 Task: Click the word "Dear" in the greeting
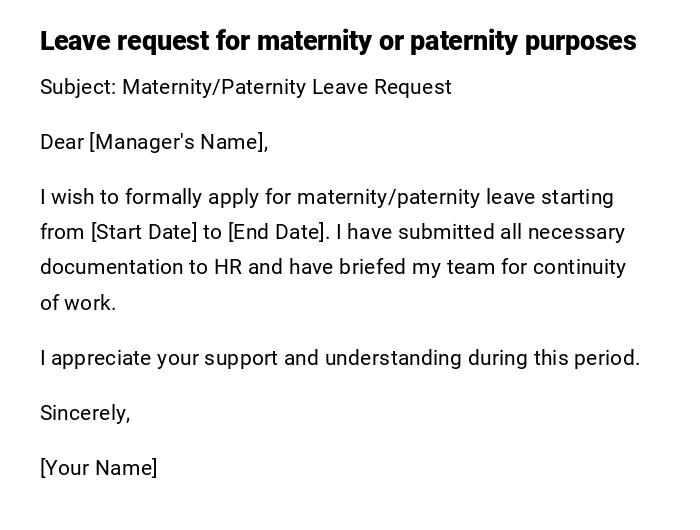click(x=61, y=142)
